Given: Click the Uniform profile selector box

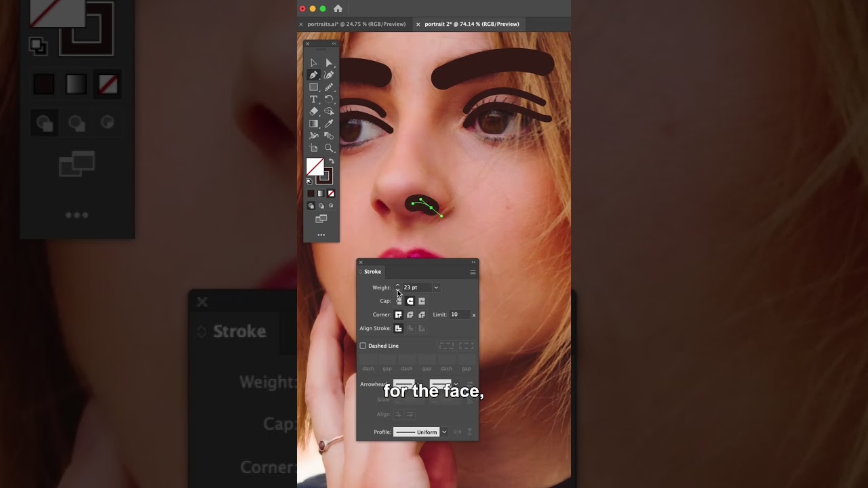Looking at the screenshot, I should [416, 432].
